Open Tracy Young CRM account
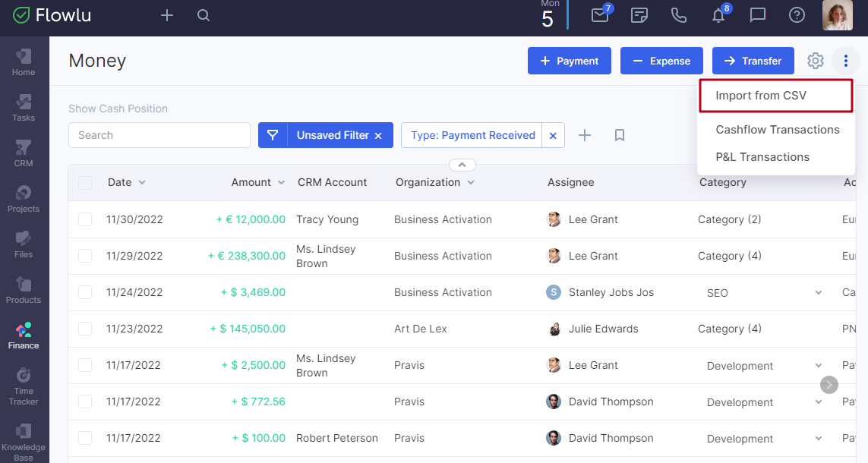 [x=327, y=219]
